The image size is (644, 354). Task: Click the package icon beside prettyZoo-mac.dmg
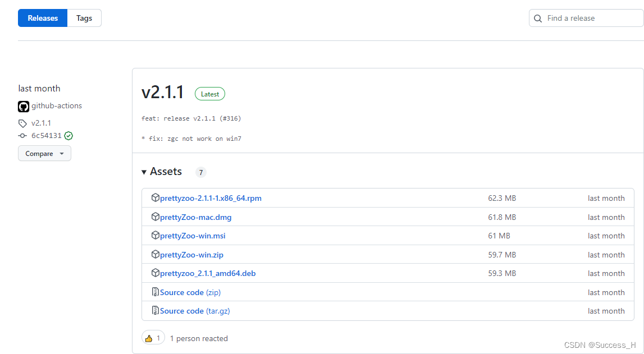click(x=156, y=217)
